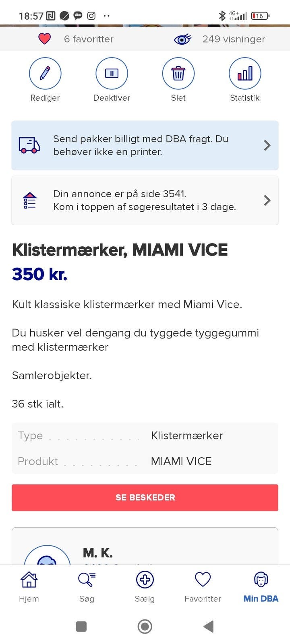Viewport: 290px width, 644px height.
Task: Expand the DBA fragt banner chevron
Action: [267, 145]
